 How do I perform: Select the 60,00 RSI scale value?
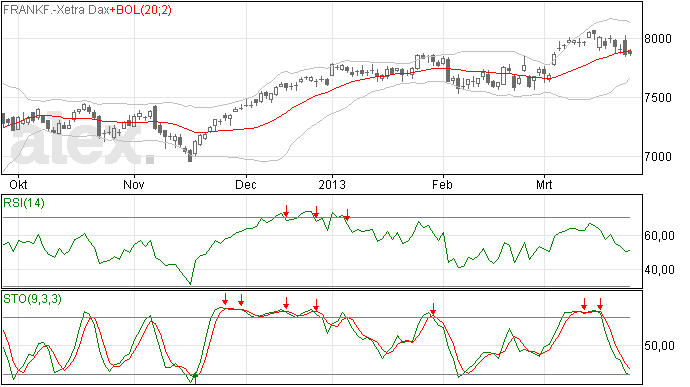pos(659,236)
